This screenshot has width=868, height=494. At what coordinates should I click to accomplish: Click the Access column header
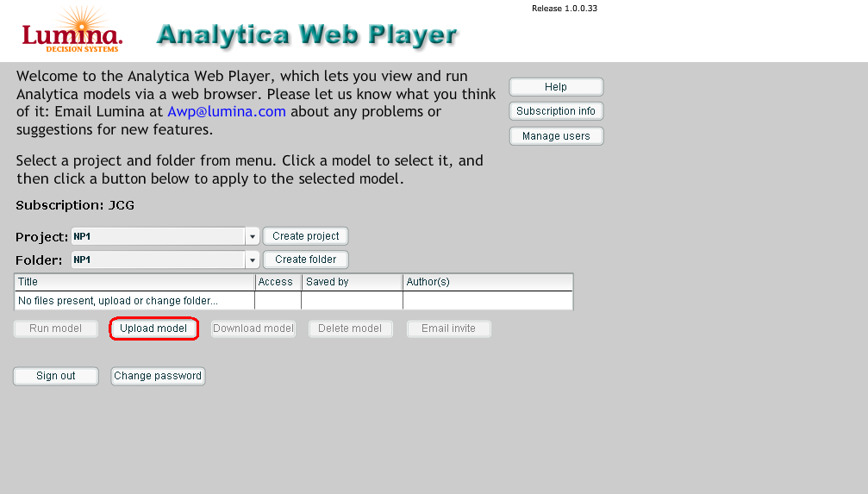click(278, 282)
